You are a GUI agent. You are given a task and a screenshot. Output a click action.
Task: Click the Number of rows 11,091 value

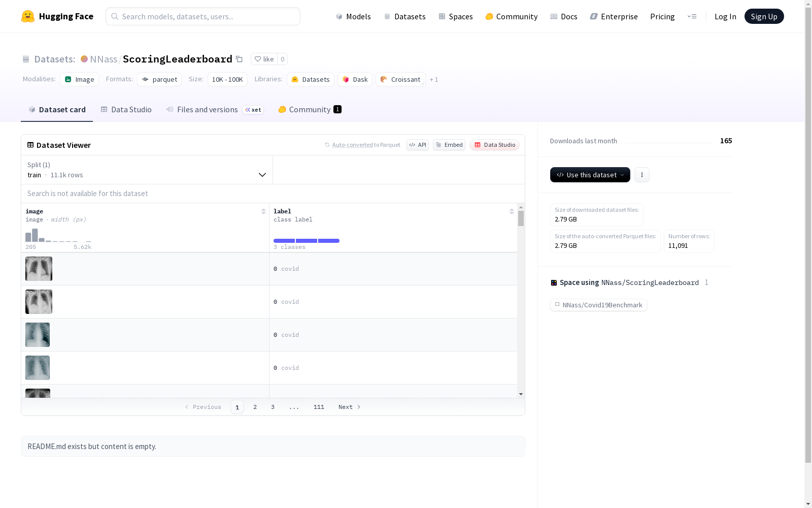[x=678, y=245]
